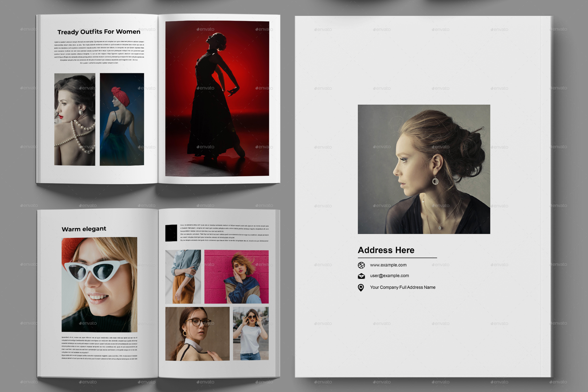
Task: Click Your Company Full Address Name text
Action: 403,287
